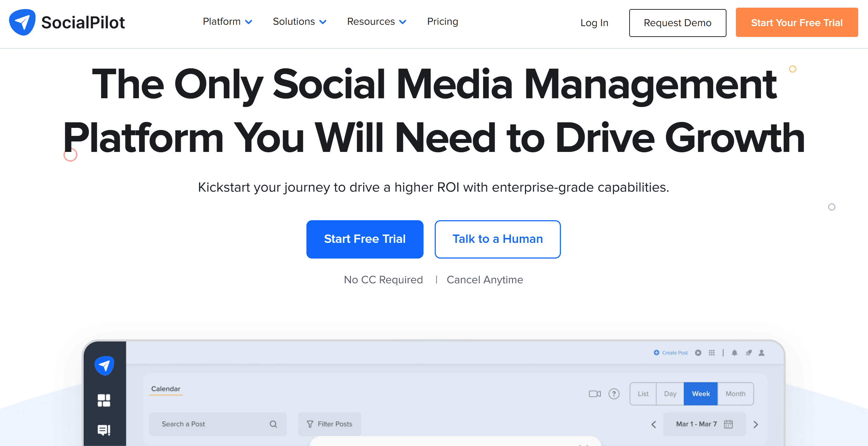Image resolution: width=868 pixels, height=446 pixels.
Task: Switch calendar to Day view
Action: (670, 394)
